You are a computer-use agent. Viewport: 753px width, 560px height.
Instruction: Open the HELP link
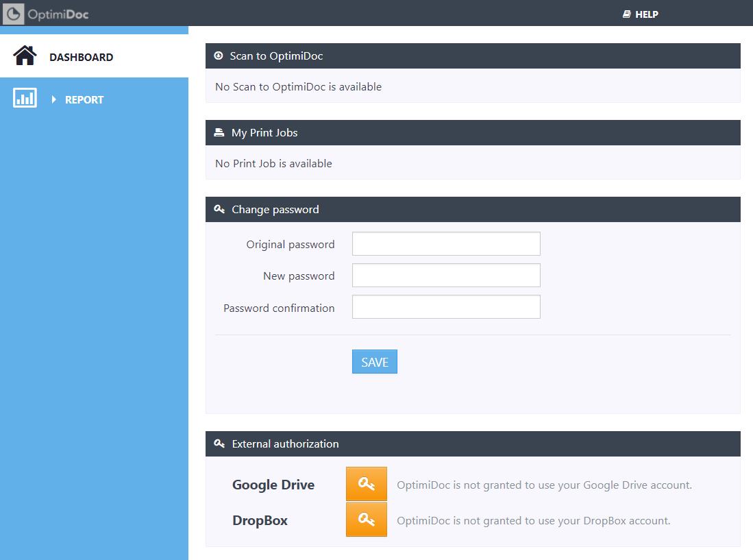(646, 14)
